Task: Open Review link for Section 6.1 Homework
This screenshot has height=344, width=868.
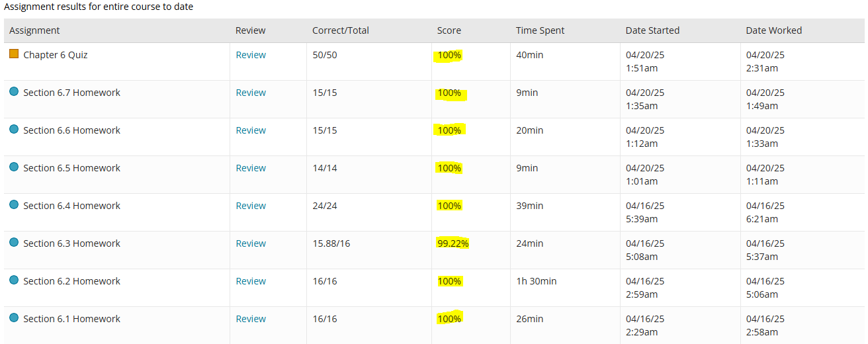Action: (251, 319)
